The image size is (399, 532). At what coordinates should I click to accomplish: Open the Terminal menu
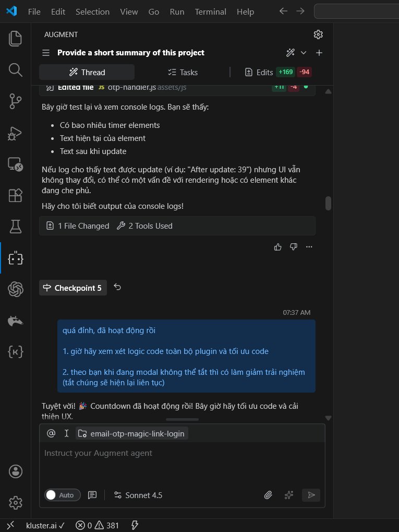pyautogui.click(x=210, y=11)
